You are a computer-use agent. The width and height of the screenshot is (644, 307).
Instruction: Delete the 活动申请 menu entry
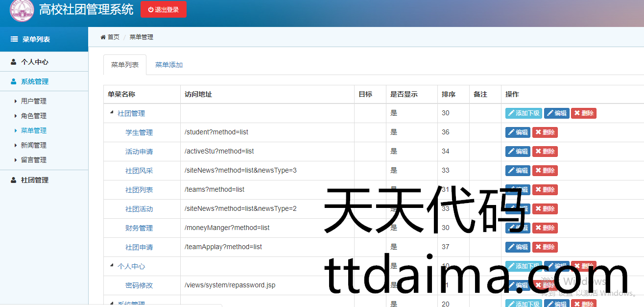click(545, 152)
